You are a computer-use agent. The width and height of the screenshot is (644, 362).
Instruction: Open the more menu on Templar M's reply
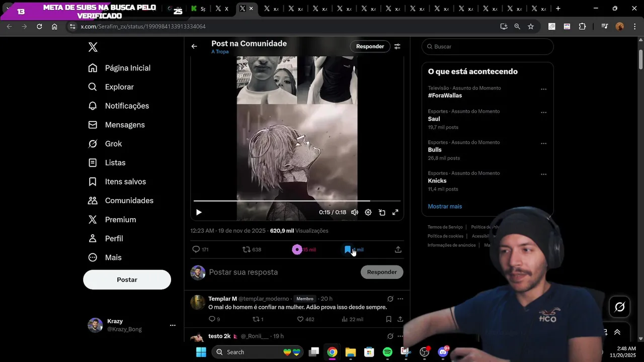click(x=400, y=299)
